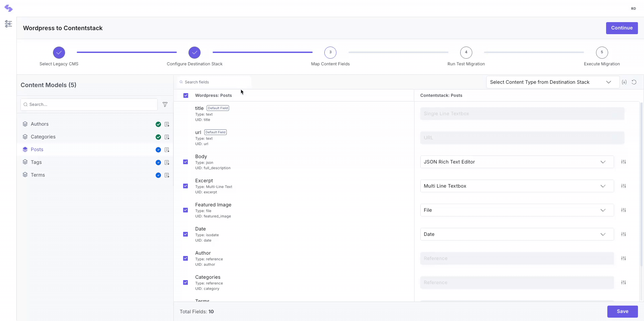Click the Save button
This screenshot has width=644, height=321.
pos(623,312)
